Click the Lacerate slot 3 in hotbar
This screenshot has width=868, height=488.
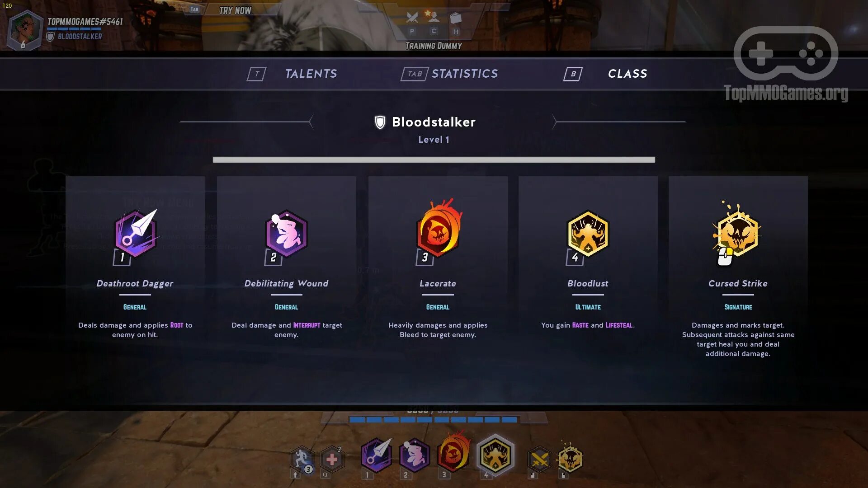[453, 454]
